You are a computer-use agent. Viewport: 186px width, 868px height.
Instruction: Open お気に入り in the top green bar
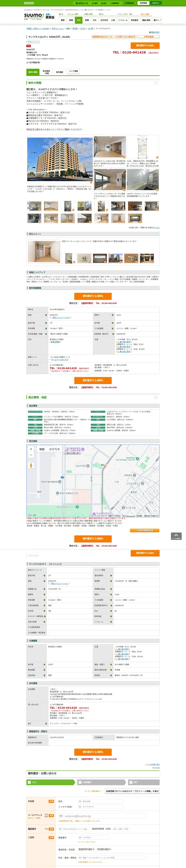coord(82,3)
